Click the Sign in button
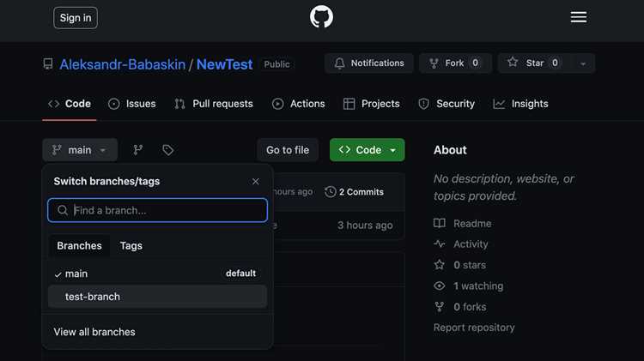The width and height of the screenshot is (644, 361). (x=76, y=18)
